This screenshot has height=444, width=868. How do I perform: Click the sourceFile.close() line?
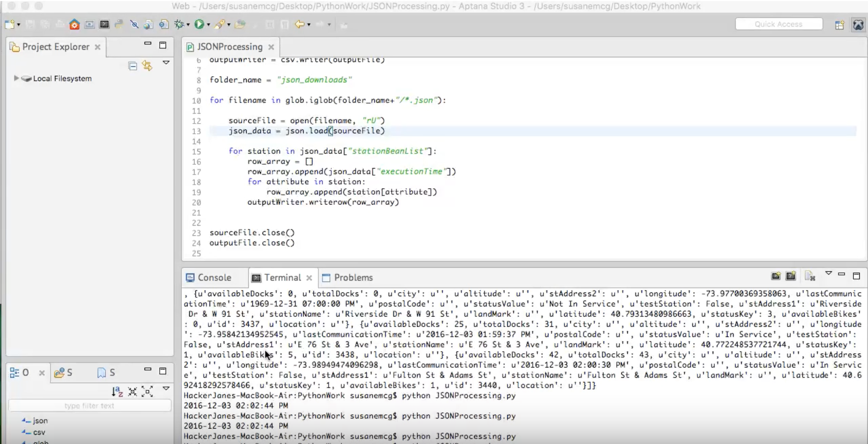pos(252,233)
